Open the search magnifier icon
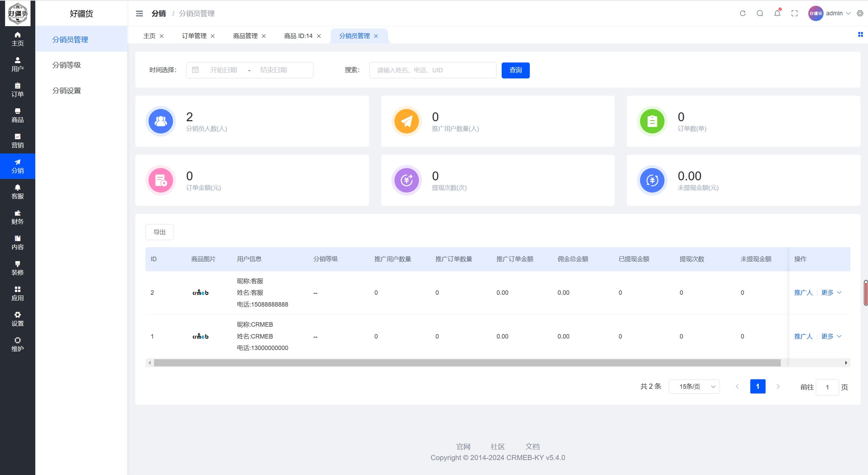 [x=760, y=13]
